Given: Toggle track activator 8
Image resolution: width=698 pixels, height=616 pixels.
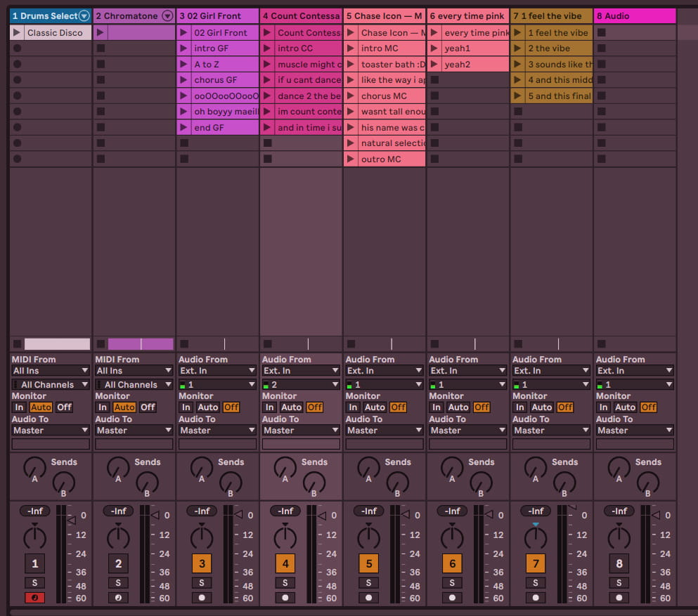Looking at the screenshot, I should (619, 563).
